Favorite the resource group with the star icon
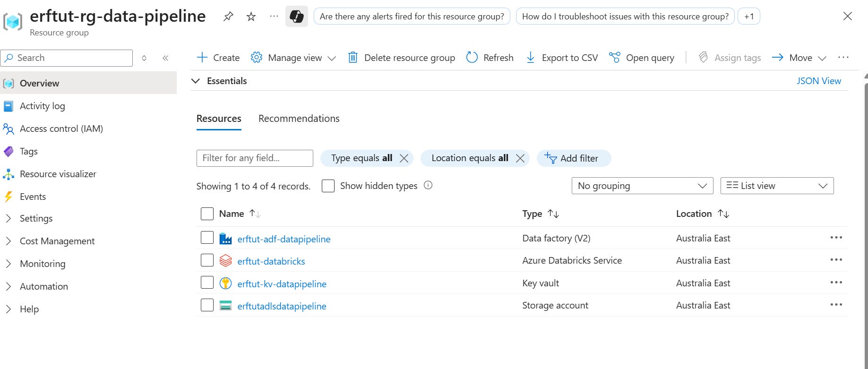This screenshot has height=369, width=868. [251, 17]
